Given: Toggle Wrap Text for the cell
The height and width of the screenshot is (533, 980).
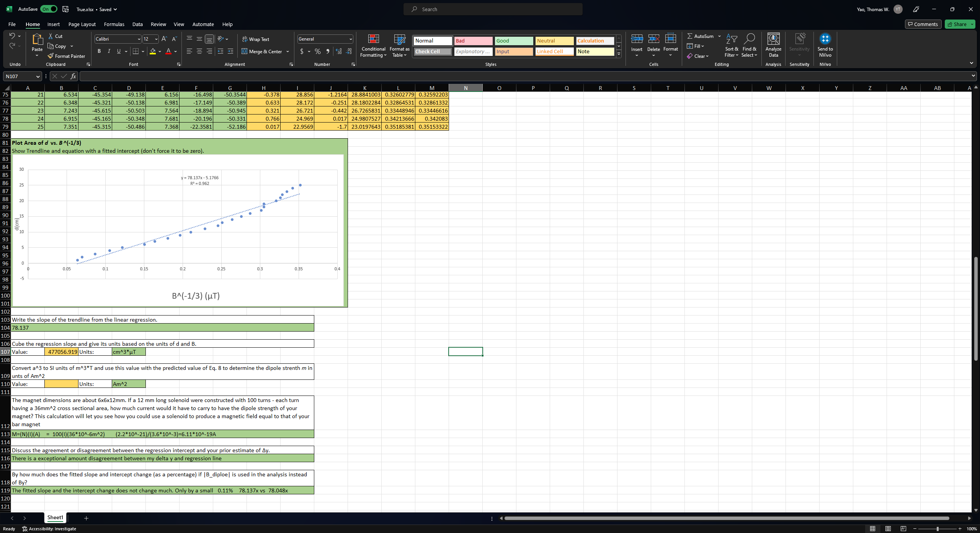Looking at the screenshot, I should click(x=255, y=39).
